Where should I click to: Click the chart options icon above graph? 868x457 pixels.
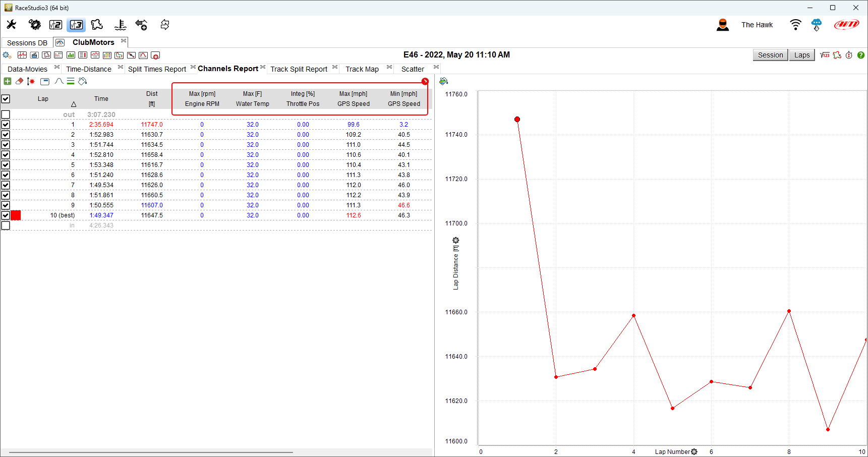(x=444, y=81)
